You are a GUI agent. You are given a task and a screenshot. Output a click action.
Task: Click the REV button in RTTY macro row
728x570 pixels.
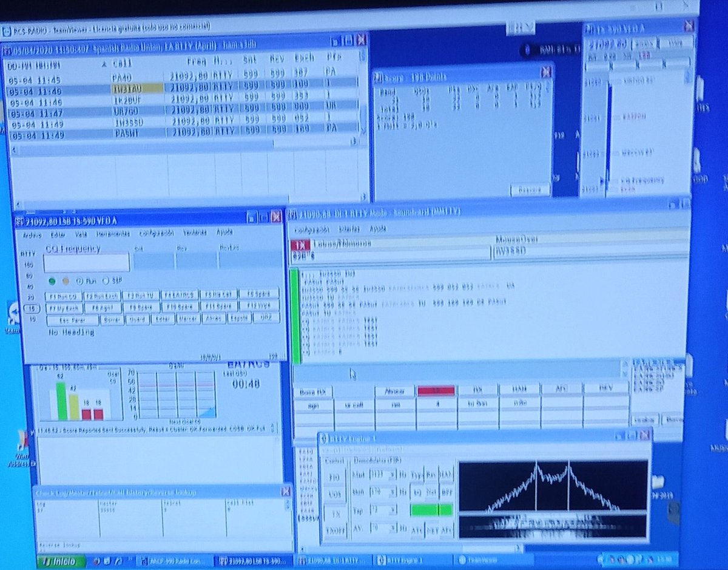tap(605, 388)
